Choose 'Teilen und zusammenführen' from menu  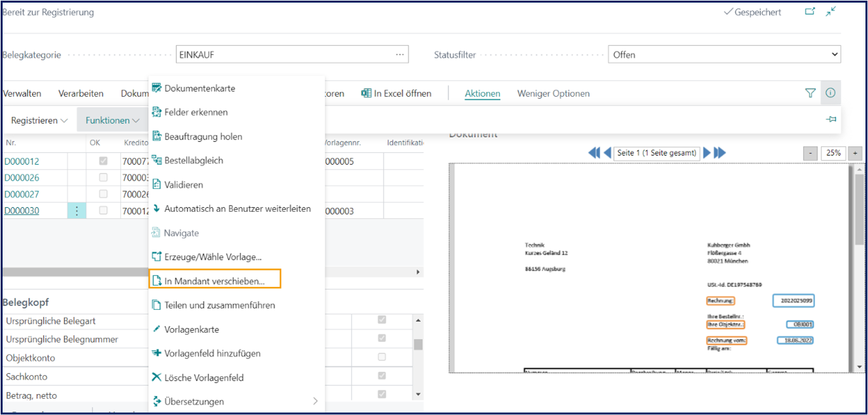(220, 305)
